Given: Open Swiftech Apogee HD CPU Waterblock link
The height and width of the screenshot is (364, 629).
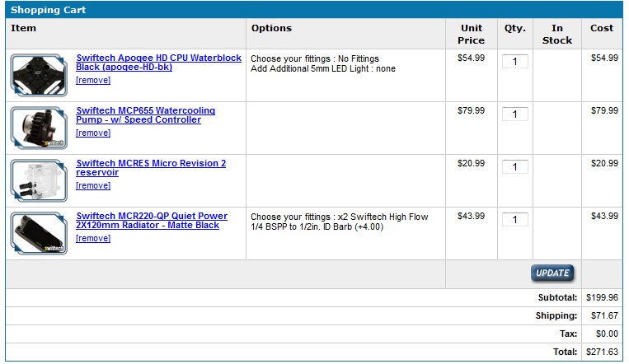Looking at the screenshot, I should tap(158, 63).
